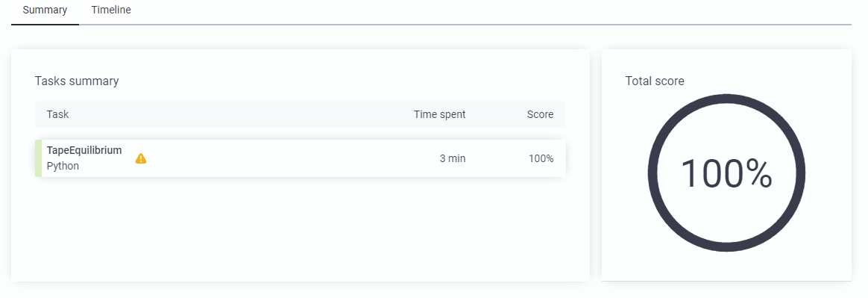Switch to the Timeline tab

coord(111,10)
